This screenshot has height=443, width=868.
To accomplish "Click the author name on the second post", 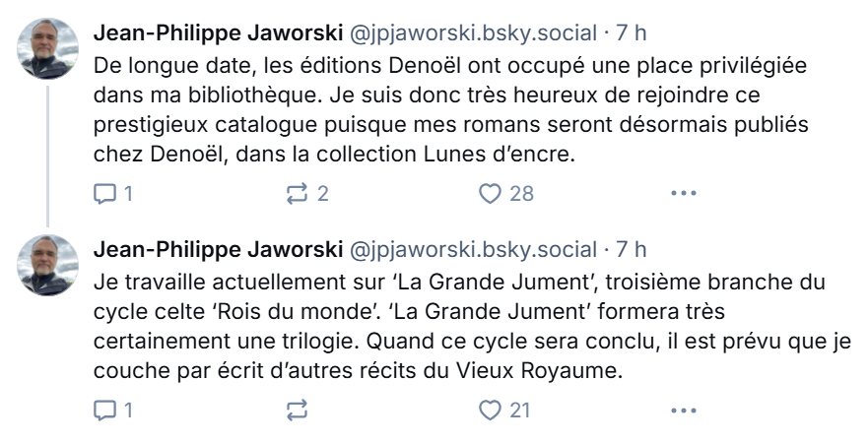I will click(218, 249).
